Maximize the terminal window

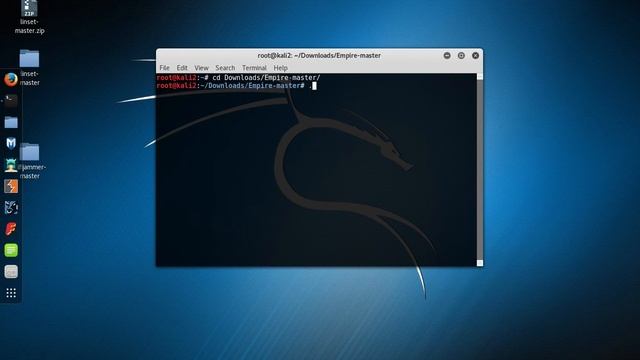tap(461, 56)
